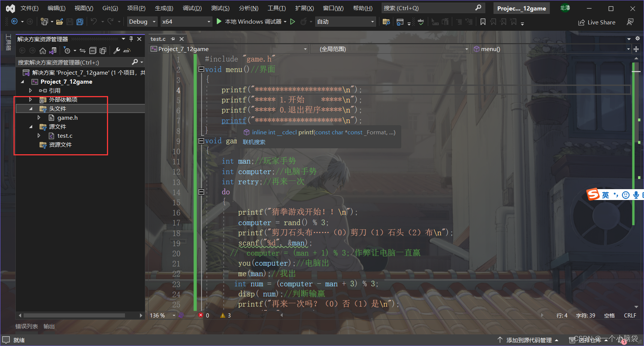The width and height of the screenshot is (644, 346).
Task: Open the (全局范围) dropdown
Action: point(390,49)
